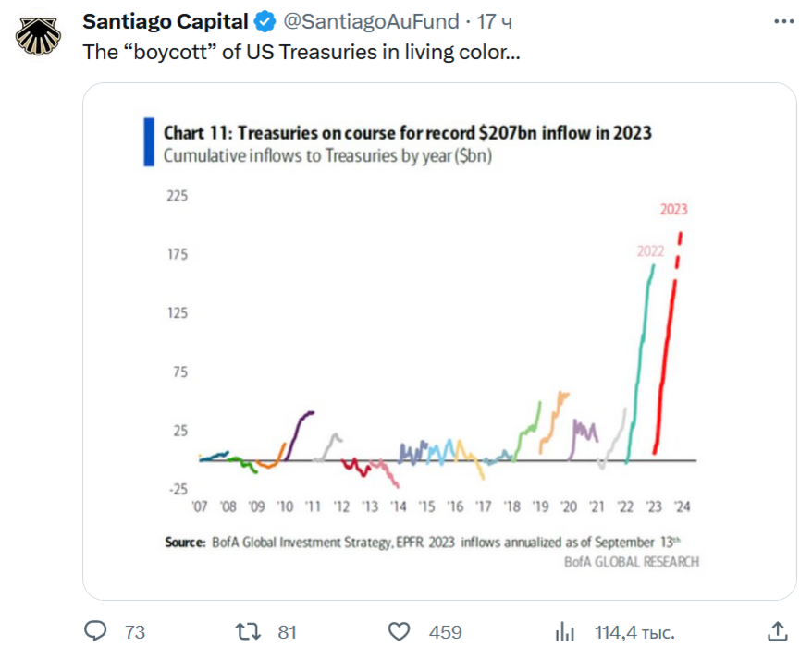Click the reply count 73

[135, 632]
